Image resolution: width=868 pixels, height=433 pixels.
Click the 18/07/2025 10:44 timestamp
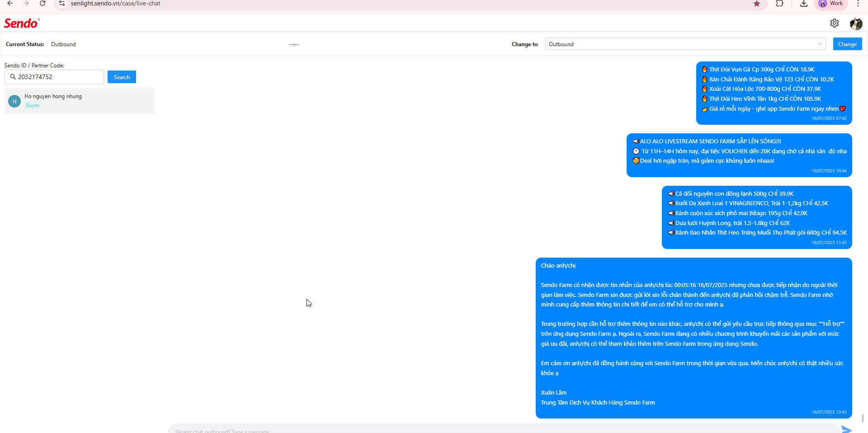click(x=829, y=171)
